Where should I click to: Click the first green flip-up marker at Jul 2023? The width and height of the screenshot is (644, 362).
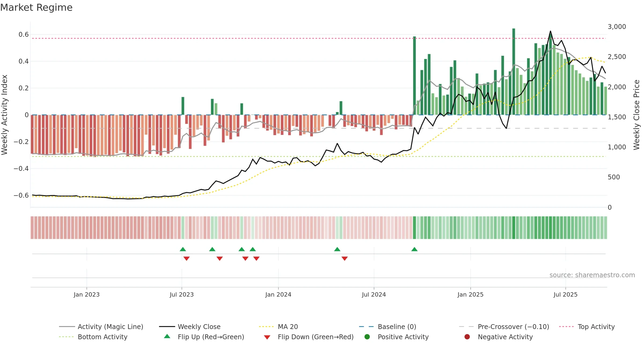pos(183,249)
